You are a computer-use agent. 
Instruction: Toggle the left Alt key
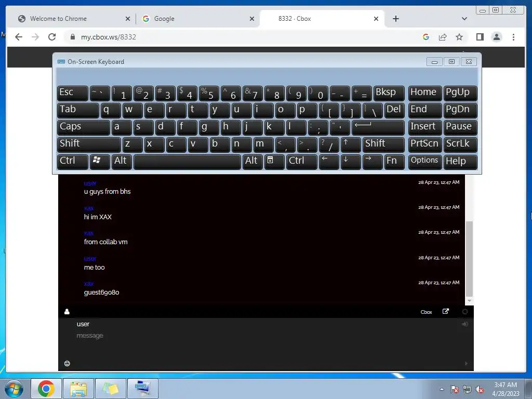tap(122, 162)
